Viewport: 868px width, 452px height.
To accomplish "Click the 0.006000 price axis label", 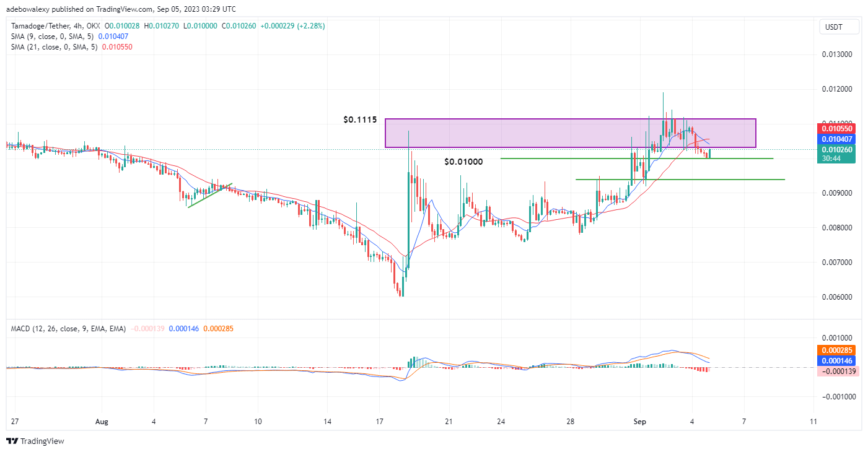I will [838, 297].
